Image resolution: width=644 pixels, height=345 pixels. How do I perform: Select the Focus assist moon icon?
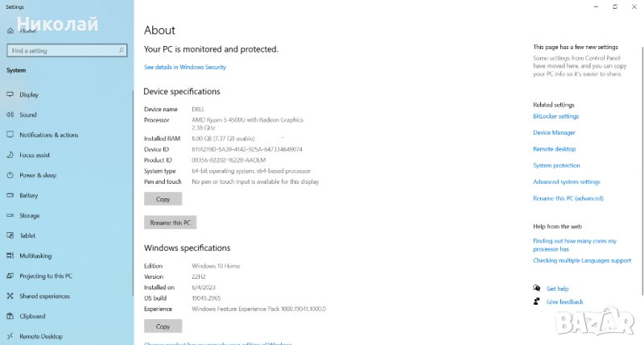(x=10, y=155)
